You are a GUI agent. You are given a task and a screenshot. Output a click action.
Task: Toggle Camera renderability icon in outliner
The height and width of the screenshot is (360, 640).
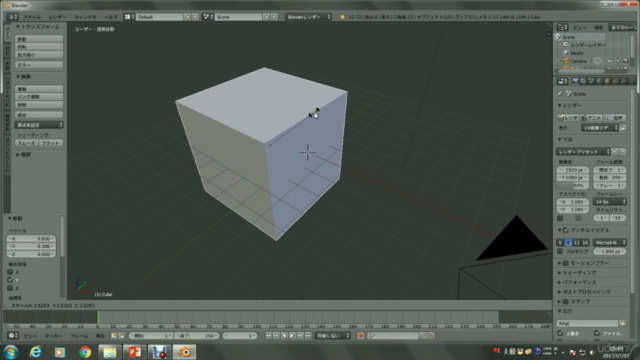625,61
